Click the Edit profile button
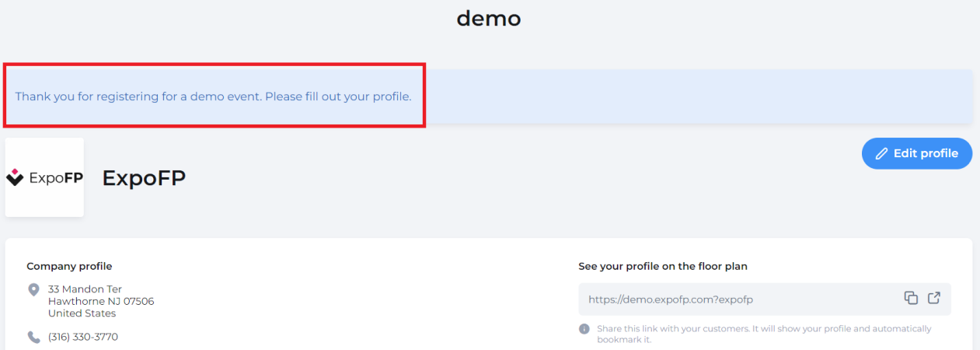Viewport: 980px width, 350px height. 917,154
